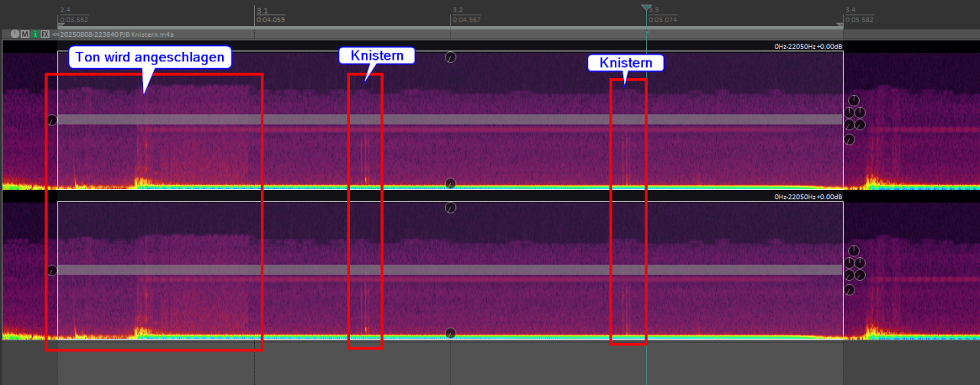This screenshot has height=385, width=980.
Task: Click lower channel top-center spectral knob
Action: coord(451,208)
